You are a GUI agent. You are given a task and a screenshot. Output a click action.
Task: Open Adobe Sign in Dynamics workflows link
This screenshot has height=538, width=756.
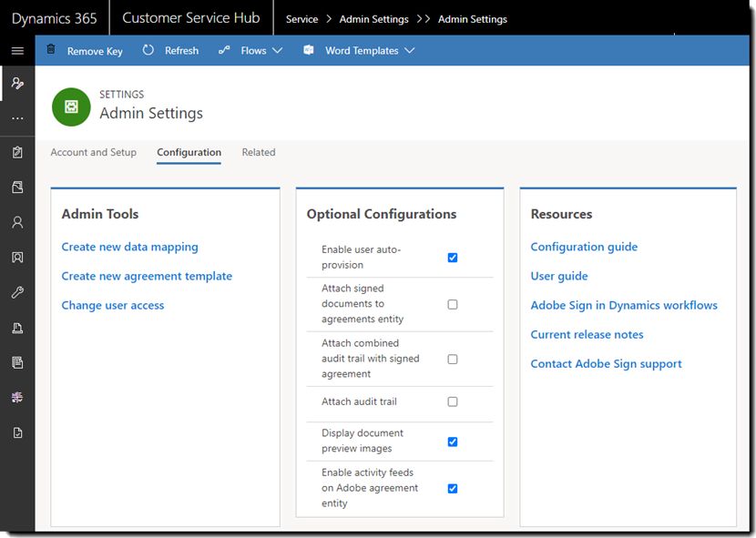624,305
